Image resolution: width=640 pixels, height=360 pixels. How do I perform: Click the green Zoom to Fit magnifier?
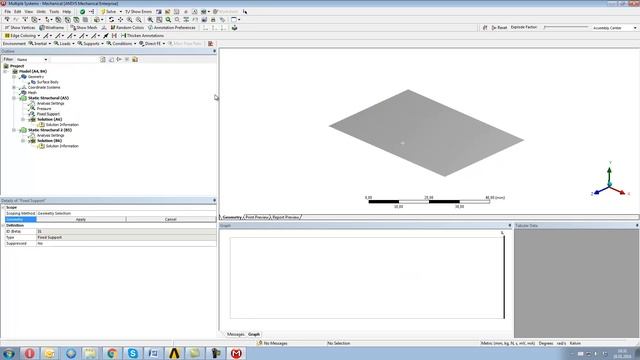pyautogui.click(x=168, y=20)
